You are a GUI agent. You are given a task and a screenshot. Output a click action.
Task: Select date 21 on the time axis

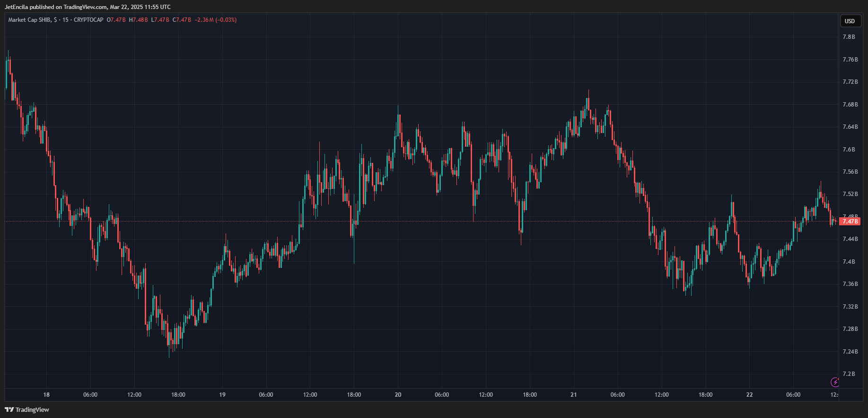573,395
